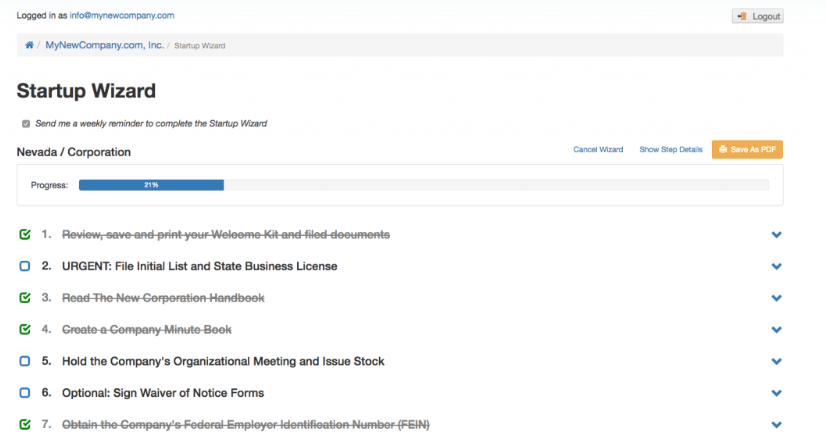Screen dimensions: 826x444
Task: Click the Save As PDF button
Action: (x=747, y=150)
